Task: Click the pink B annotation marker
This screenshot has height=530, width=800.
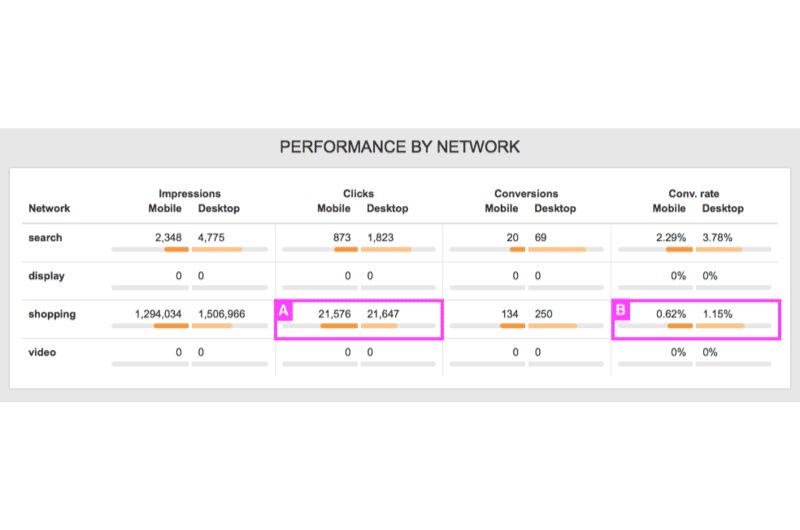Action: (x=621, y=310)
